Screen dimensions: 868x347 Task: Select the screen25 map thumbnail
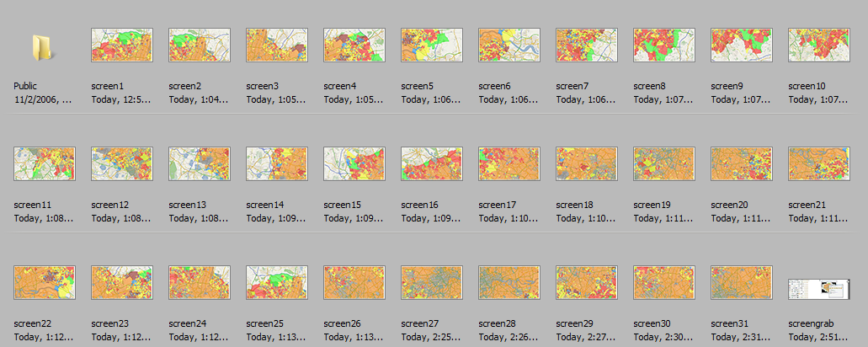pos(277,282)
